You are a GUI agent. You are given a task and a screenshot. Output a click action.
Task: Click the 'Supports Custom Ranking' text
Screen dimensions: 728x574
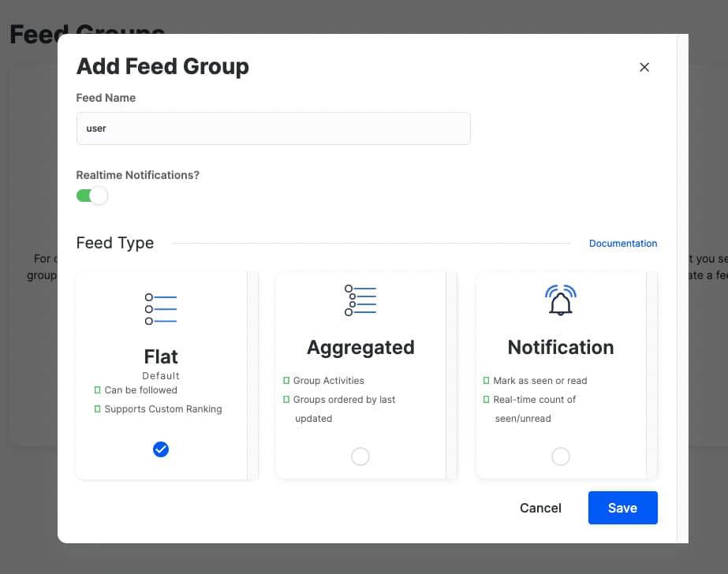pos(163,409)
